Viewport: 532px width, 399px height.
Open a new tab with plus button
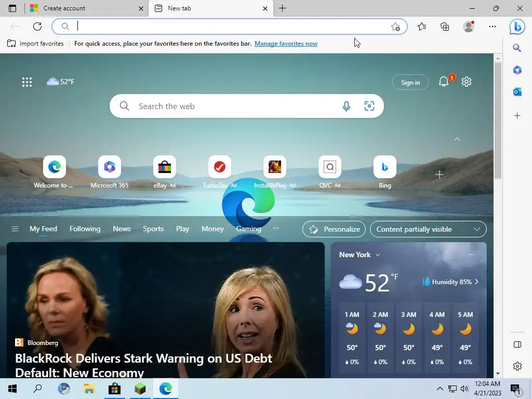(282, 8)
